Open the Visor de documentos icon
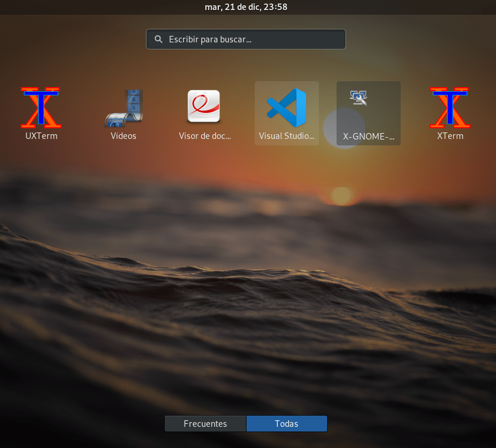The image size is (496, 448). 204,107
